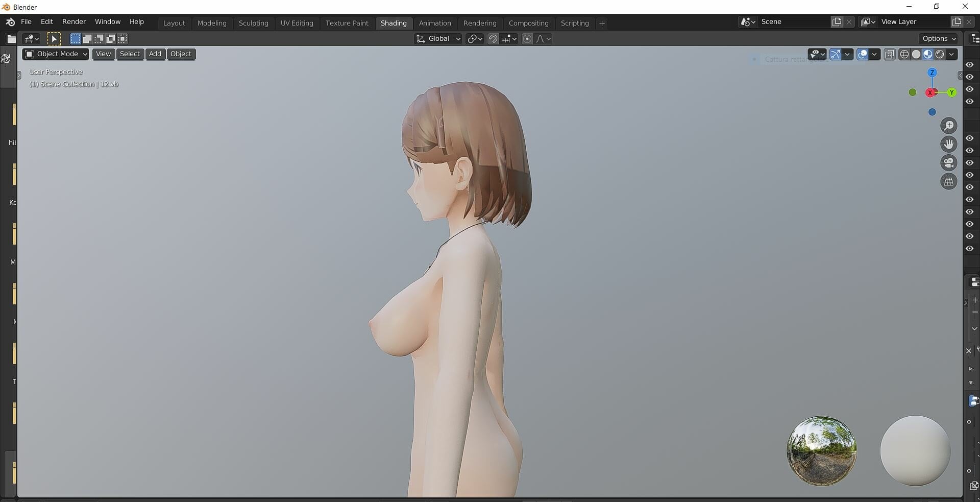Open overlay settings dropdown arrow
The width and height of the screenshot is (980, 502).
874,54
